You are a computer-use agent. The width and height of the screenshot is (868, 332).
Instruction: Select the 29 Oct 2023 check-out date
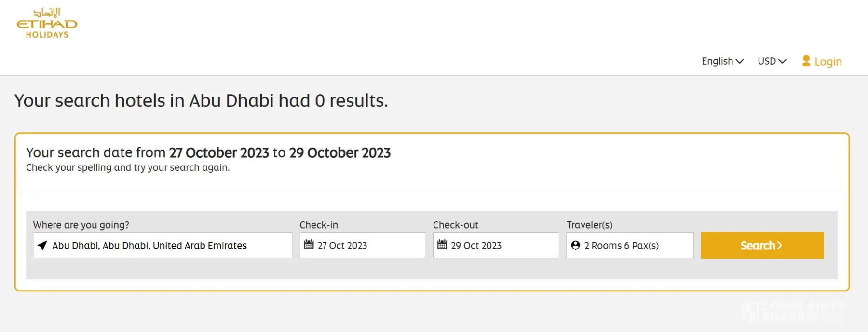496,245
